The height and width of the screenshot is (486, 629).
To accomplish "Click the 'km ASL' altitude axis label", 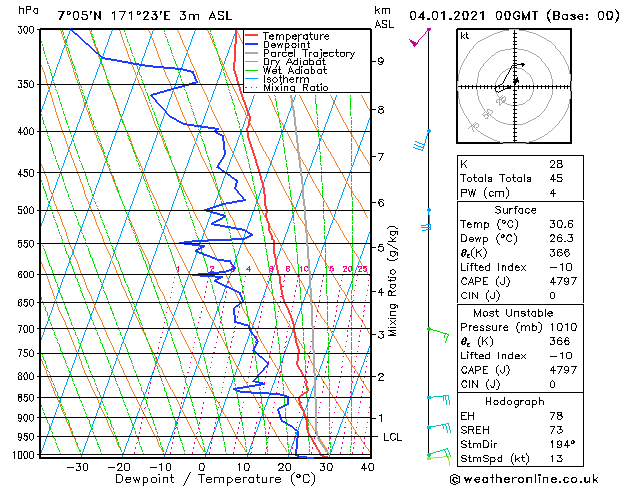I will [384, 17].
